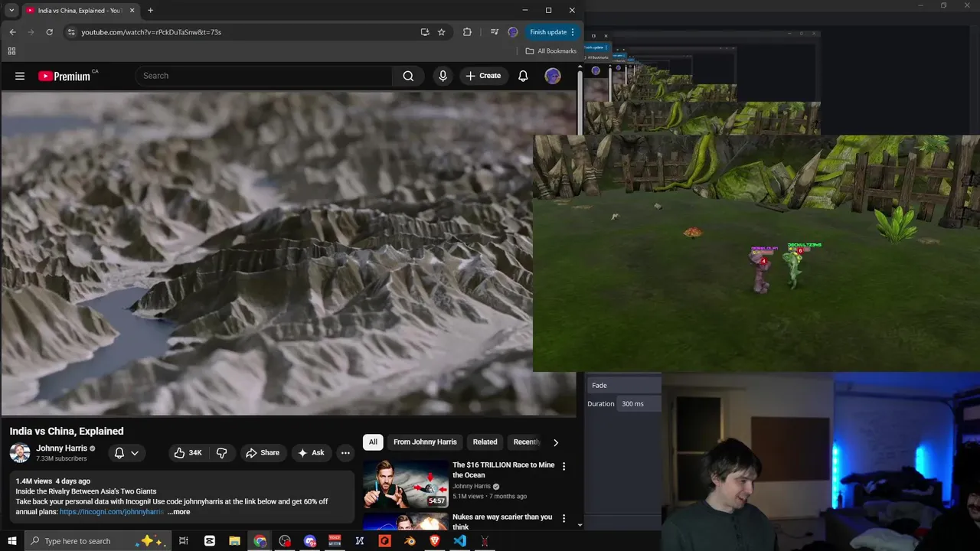The image size is (980, 551).
Task: Click the video player to pause
Action: click(x=268, y=254)
